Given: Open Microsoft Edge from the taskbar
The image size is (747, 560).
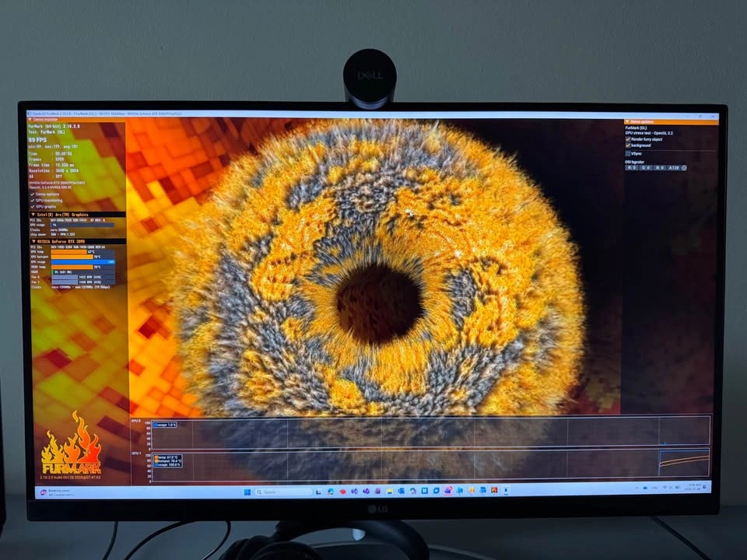Looking at the screenshot, I should [x=331, y=492].
